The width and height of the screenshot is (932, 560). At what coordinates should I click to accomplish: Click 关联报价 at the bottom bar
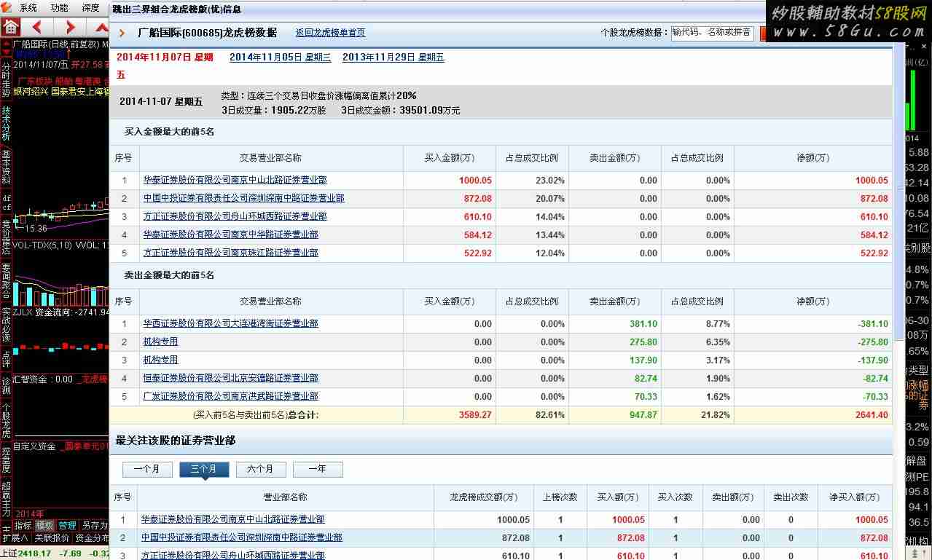pos(52,538)
